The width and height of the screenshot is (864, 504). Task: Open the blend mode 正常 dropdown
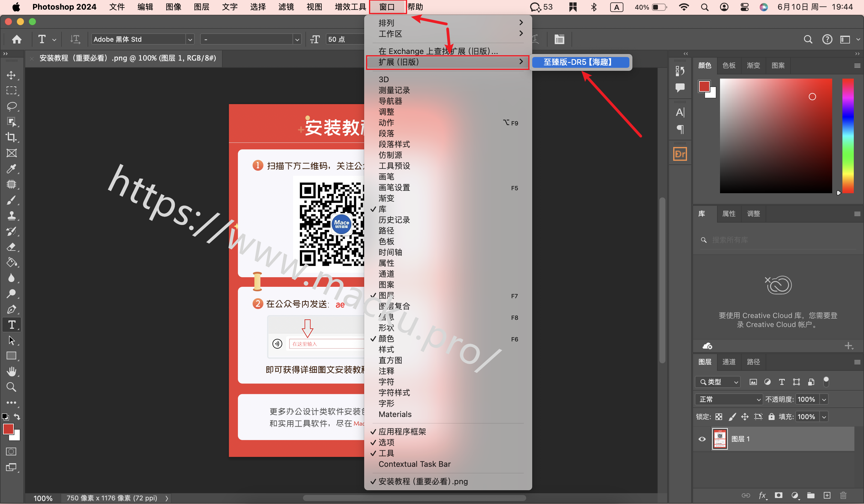click(x=729, y=399)
